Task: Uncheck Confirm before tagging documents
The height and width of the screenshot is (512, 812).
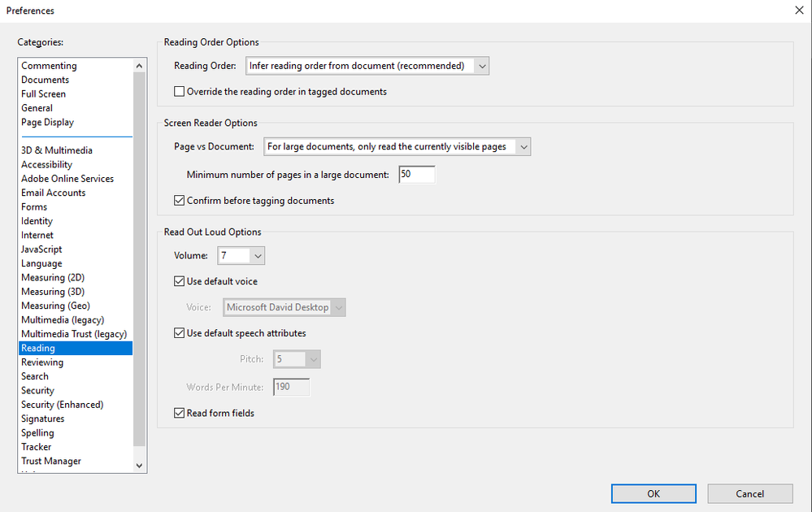Action: [180, 201]
